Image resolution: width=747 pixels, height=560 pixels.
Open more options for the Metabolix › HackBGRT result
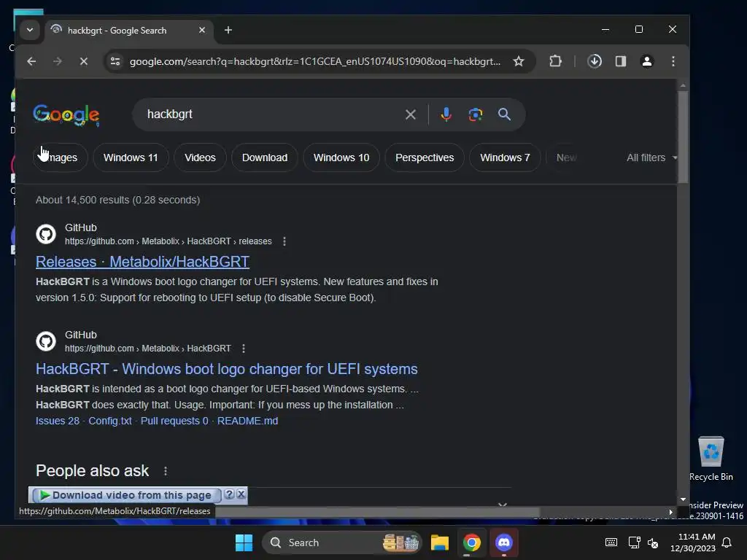point(244,349)
